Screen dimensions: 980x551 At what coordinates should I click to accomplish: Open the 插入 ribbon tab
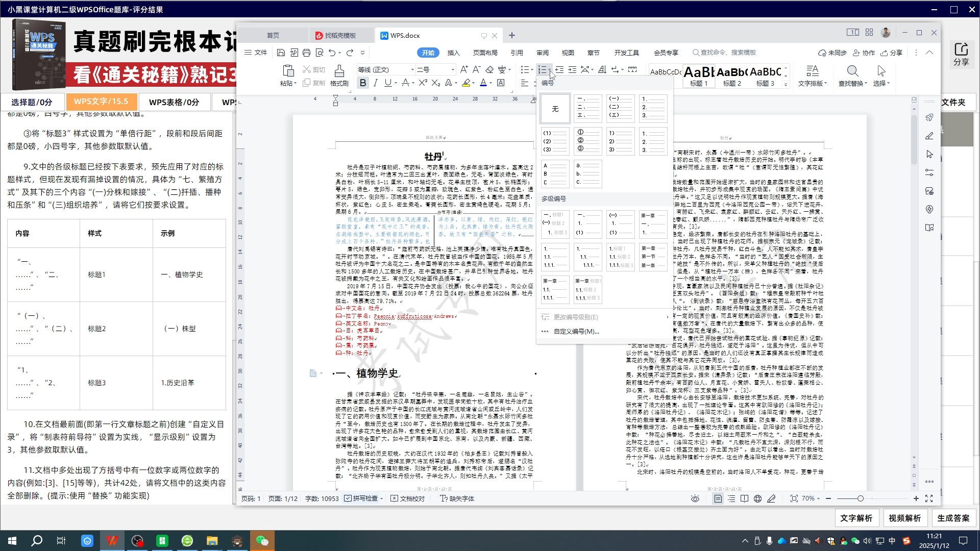pyautogui.click(x=453, y=53)
